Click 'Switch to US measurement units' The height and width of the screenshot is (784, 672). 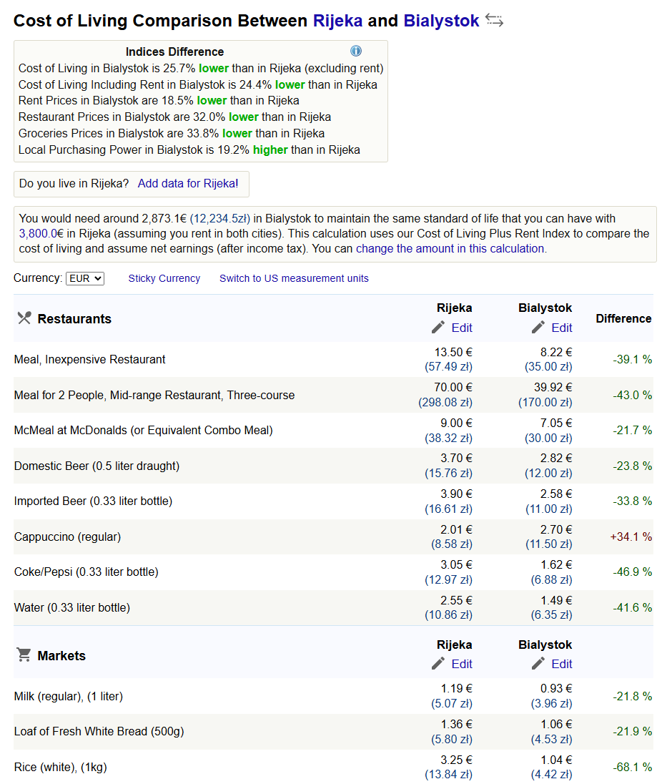[294, 278]
